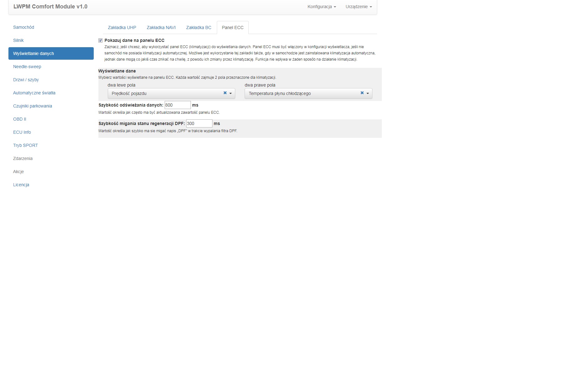Switch to the Zakładka UHP tab
Image resolution: width=588 pixels, height=370 pixels.
pos(122,27)
